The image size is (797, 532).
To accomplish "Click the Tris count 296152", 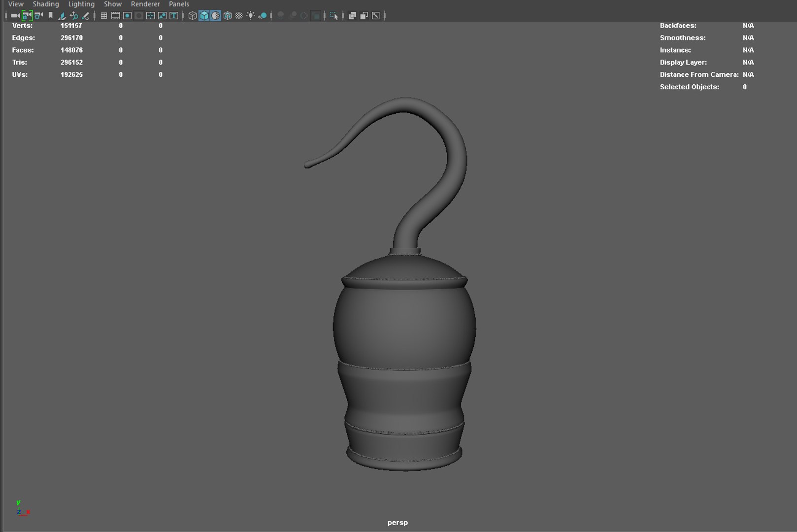I will point(71,63).
